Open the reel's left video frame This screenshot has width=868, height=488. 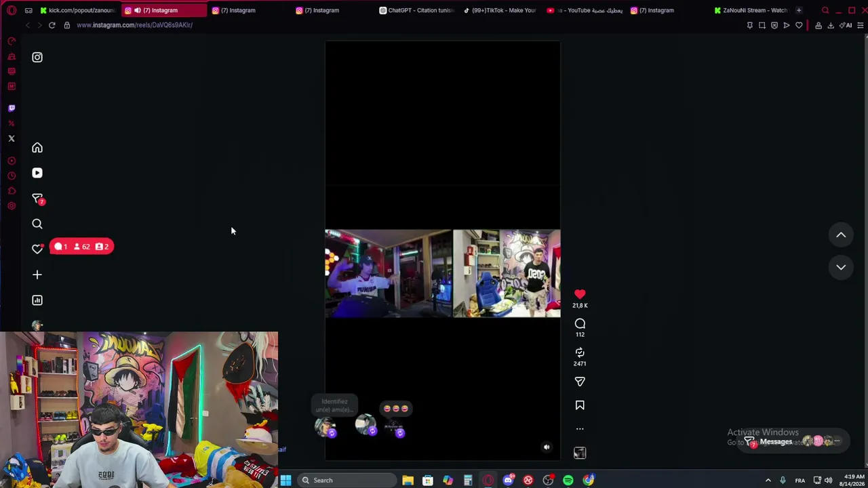point(389,273)
